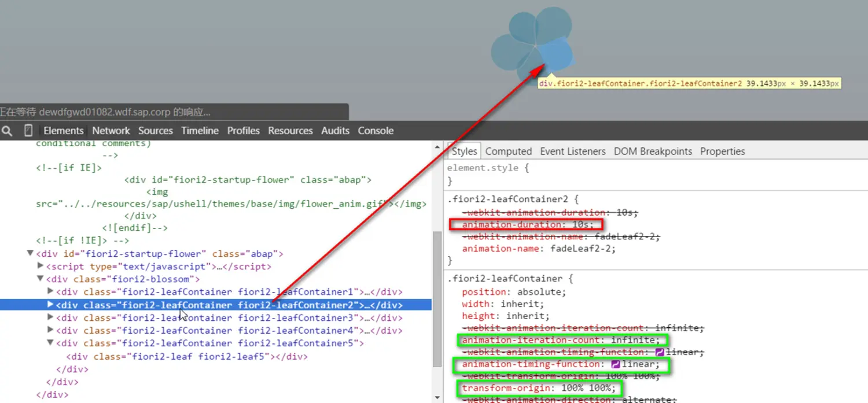Click the "<!--[if !IE]> -->" comment line

pyautogui.click(x=82, y=241)
